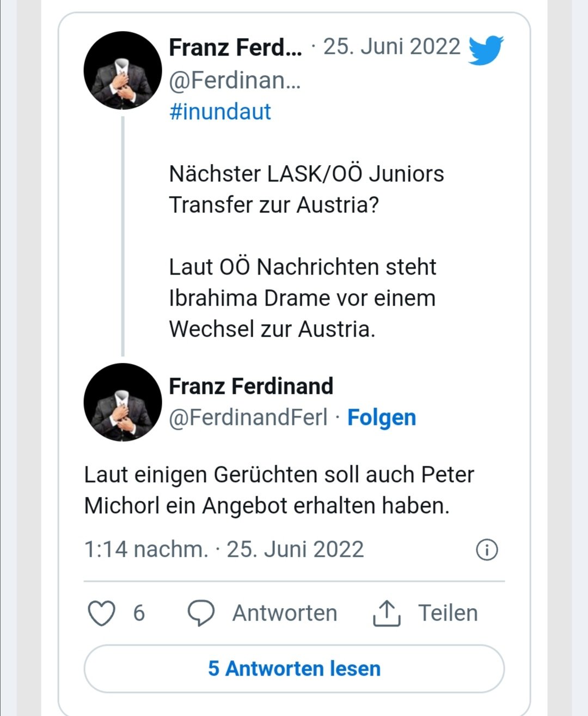
Task: Choose the Teilen share label
Action: 448,614
